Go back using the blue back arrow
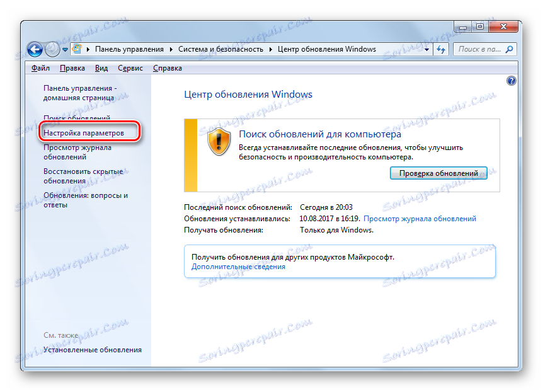 click(x=35, y=49)
